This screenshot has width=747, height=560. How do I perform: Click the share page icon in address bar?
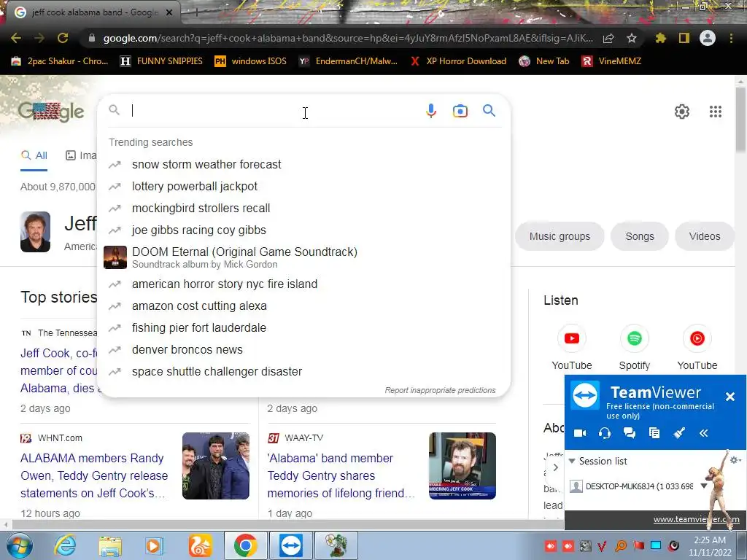pos(608,38)
